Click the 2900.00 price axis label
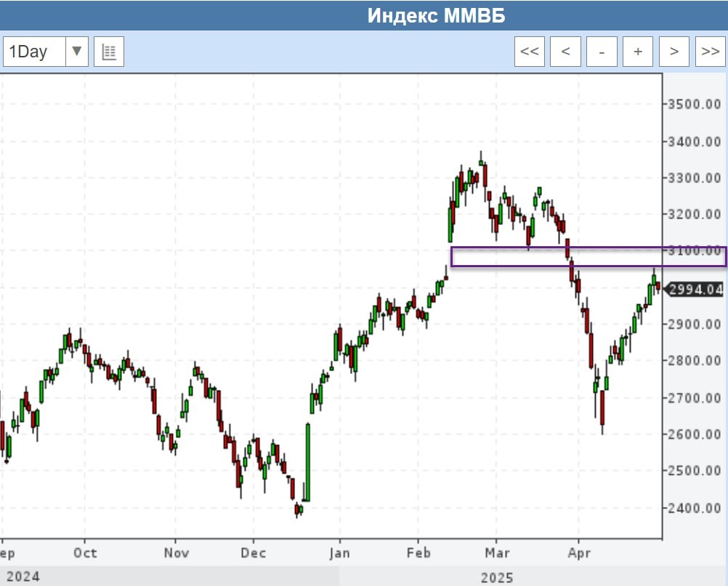The image size is (728, 586). coord(694,324)
